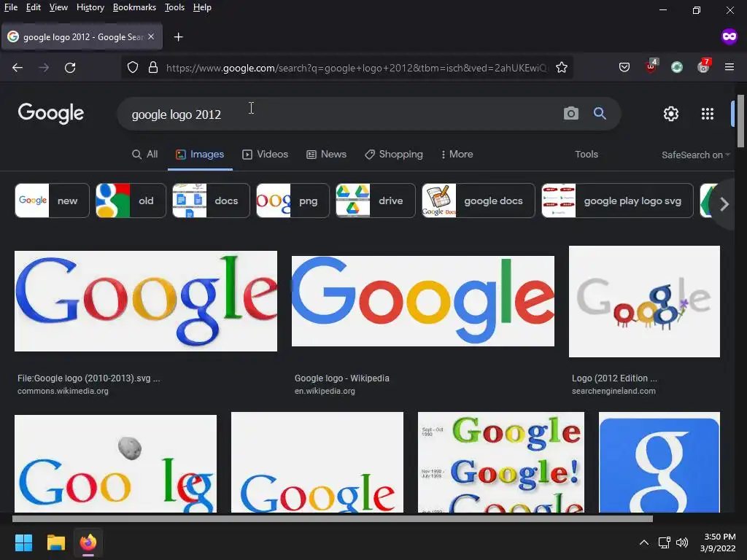
Task: Open the Bookmarks menu
Action: tap(134, 7)
